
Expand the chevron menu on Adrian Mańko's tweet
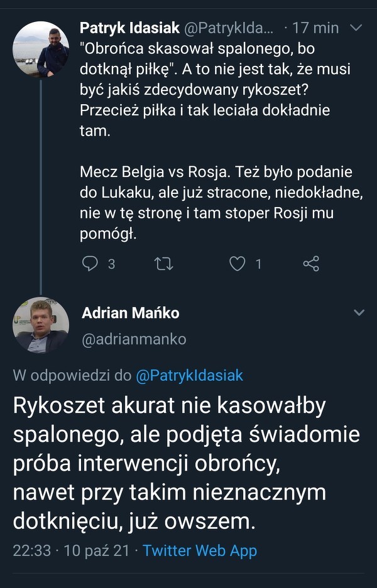tap(359, 313)
